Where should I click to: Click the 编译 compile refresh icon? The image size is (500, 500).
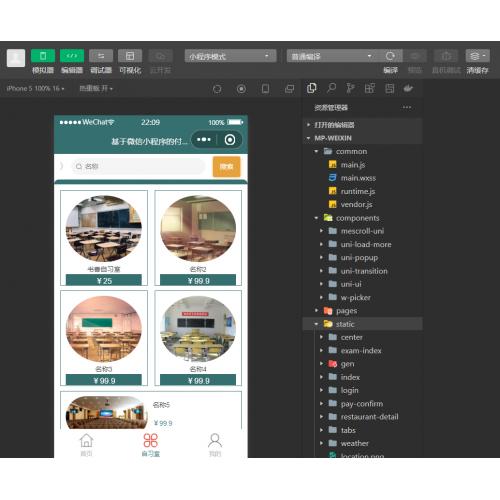(x=390, y=56)
